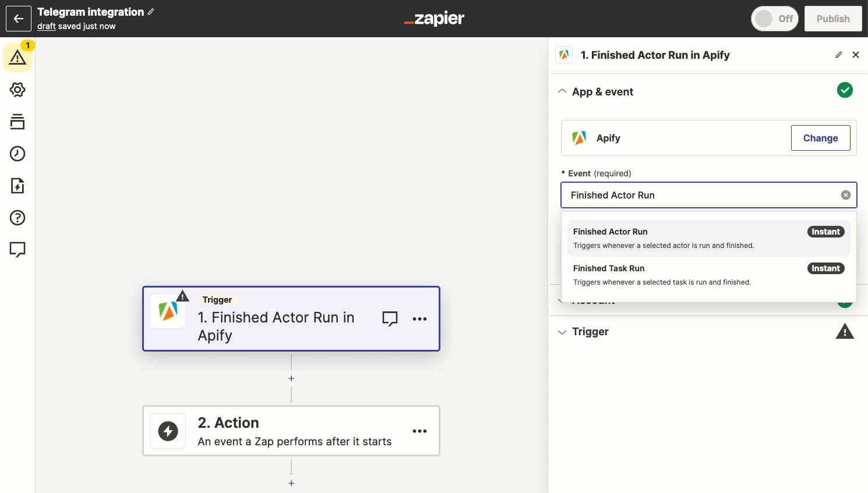
Task: Open the help question-mark icon
Action: tap(17, 218)
